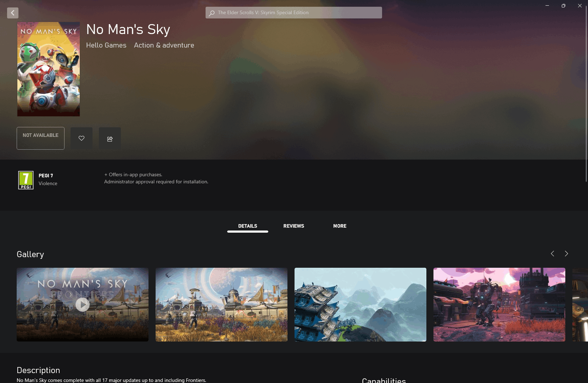Open the blue mountains base screenshot
The height and width of the screenshot is (383, 588).
tap(360, 305)
